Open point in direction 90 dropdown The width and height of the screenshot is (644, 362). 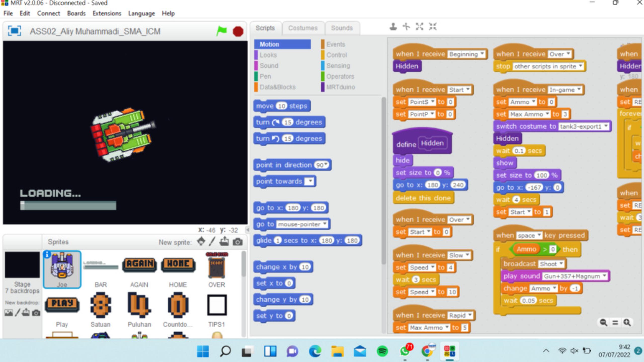326,165
